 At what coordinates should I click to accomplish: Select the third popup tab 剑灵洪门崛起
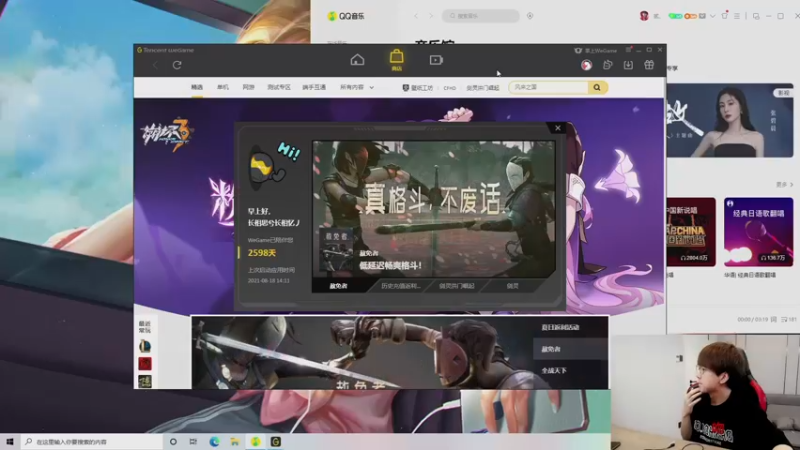457,286
